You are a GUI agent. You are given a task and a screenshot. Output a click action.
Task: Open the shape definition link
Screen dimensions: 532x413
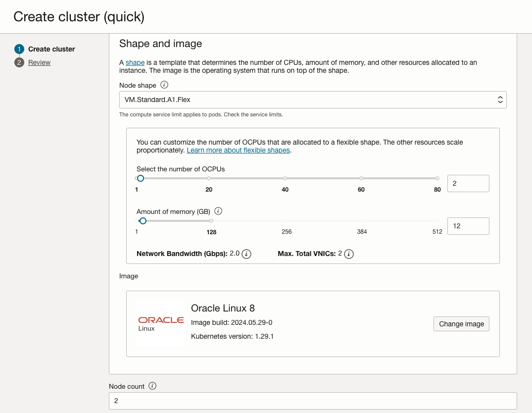click(135, 62)
